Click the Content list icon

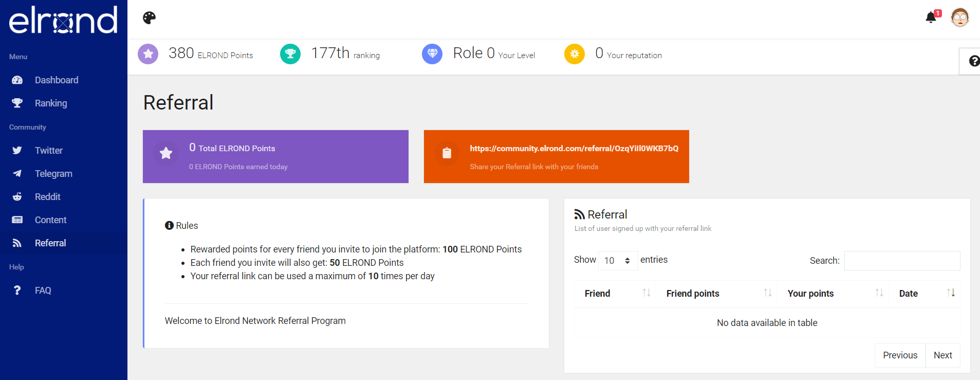(x=17, y=220)
